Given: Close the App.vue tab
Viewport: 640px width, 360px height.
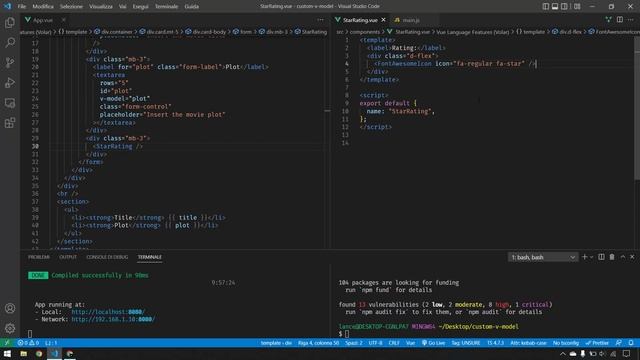Looking at the screenshot, I should point(64,20).
